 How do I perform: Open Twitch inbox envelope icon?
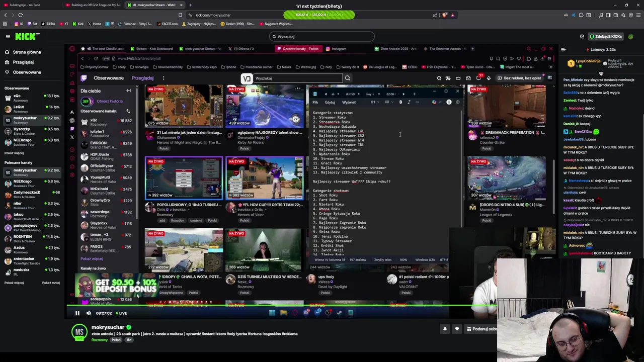click(468, 78)
